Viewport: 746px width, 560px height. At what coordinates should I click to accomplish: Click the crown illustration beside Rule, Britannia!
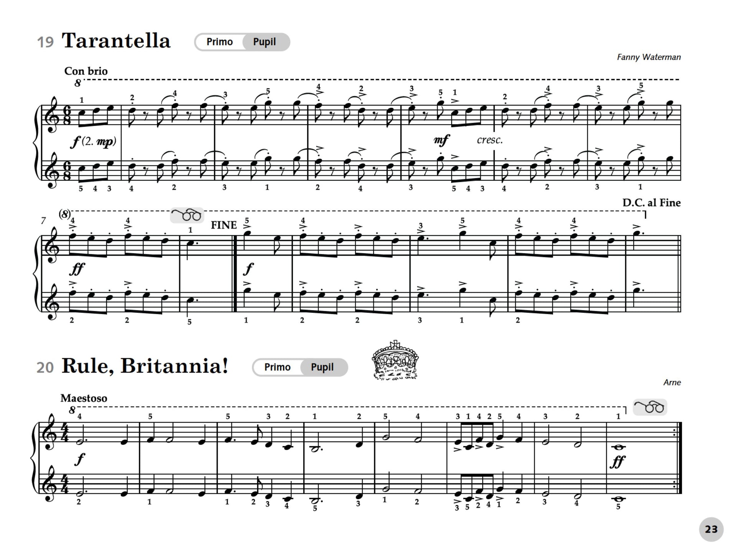pyautogui.click(x=395, y=360)
